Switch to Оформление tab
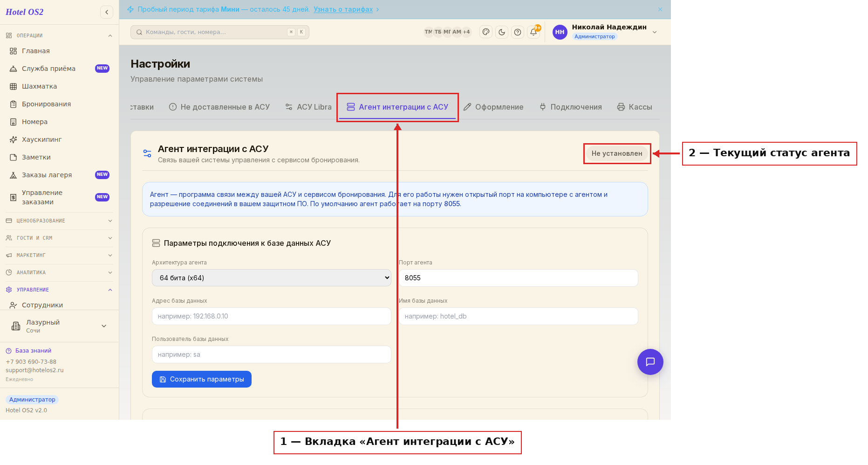Screen dimensions: 868x465 pos(493,107)
